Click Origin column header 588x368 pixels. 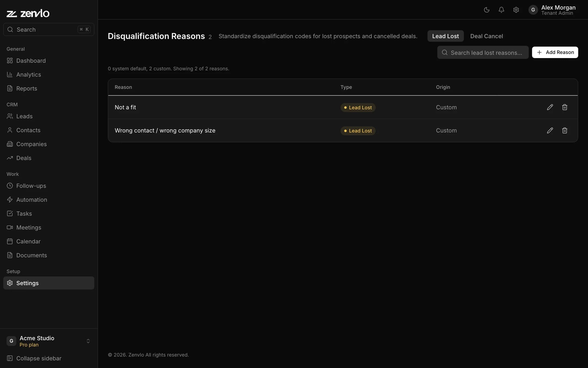443,87
